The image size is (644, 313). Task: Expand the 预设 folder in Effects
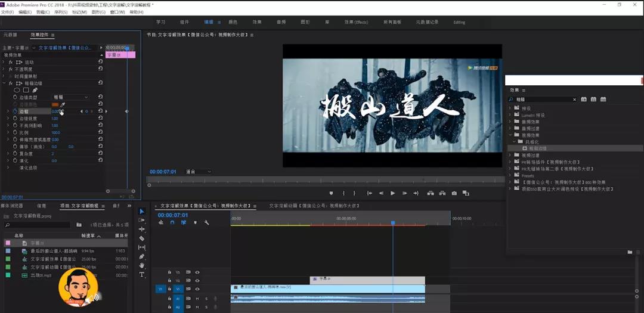point(510,109)
